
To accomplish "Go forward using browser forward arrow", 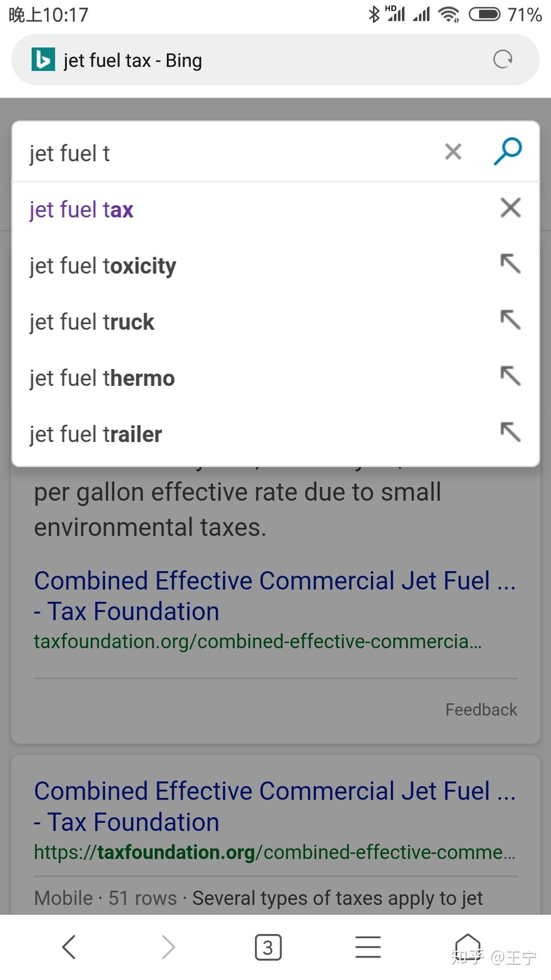I will 168,947.
